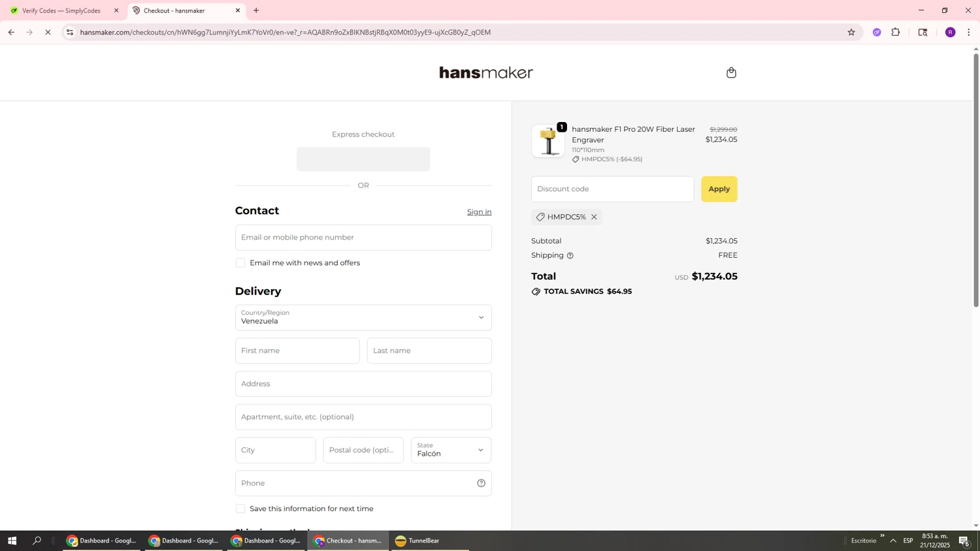Close the Checkout hansmaker tab
This screenshot has height=551, width=980.
coord(238,10)
